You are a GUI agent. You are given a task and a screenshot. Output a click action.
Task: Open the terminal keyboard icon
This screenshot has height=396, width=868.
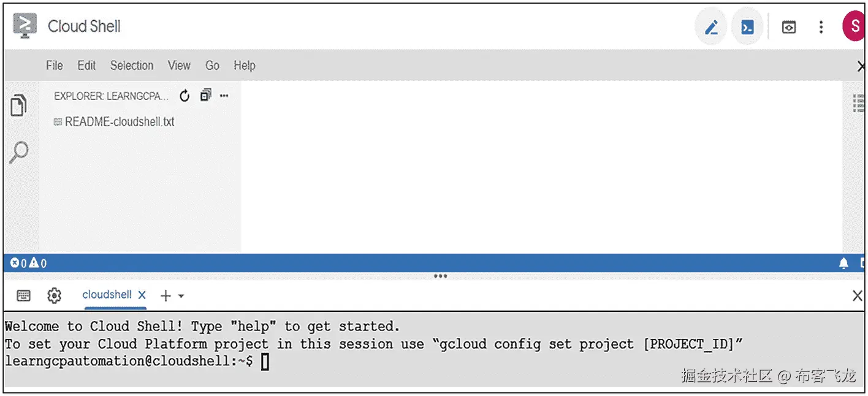tap(24, 296)
